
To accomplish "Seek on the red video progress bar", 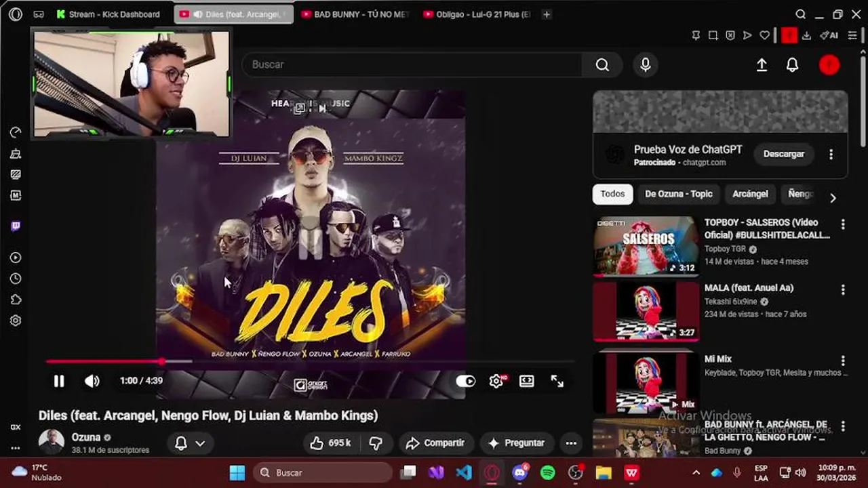I will [x=311, y=361].
